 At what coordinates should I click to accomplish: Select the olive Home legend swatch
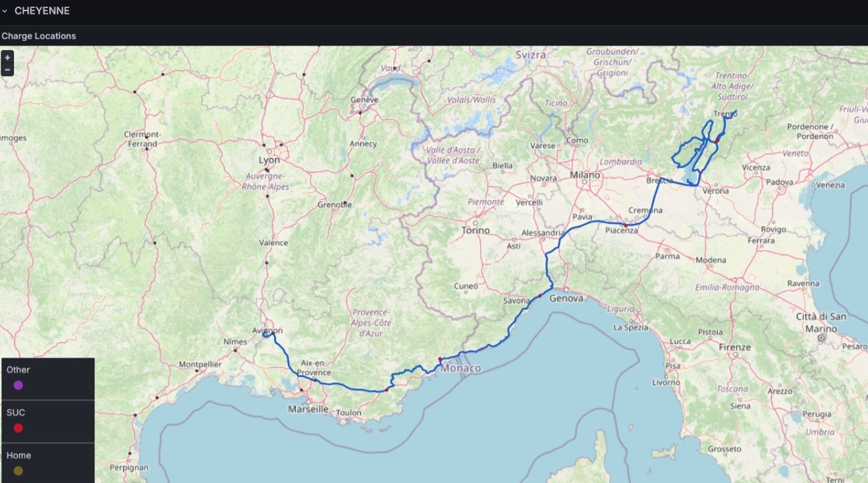tap(18, 471)
